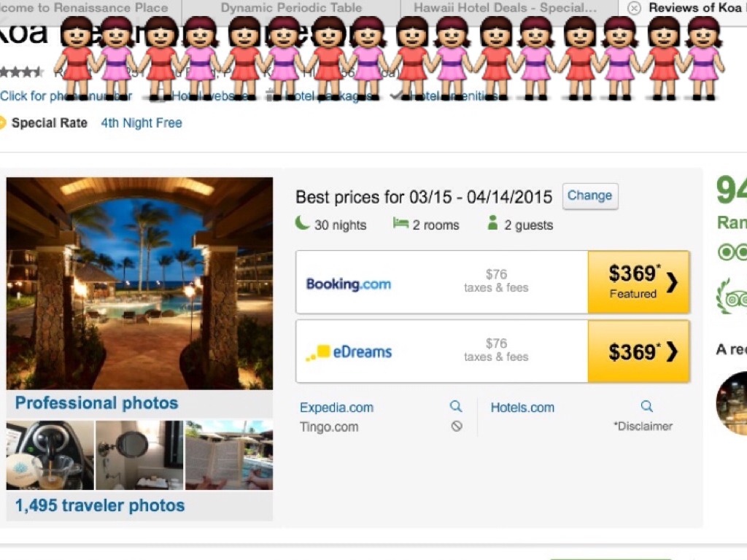View Professional photos gallery
The width and height of the screenshot is (747, 560).
tap(97, 402)
